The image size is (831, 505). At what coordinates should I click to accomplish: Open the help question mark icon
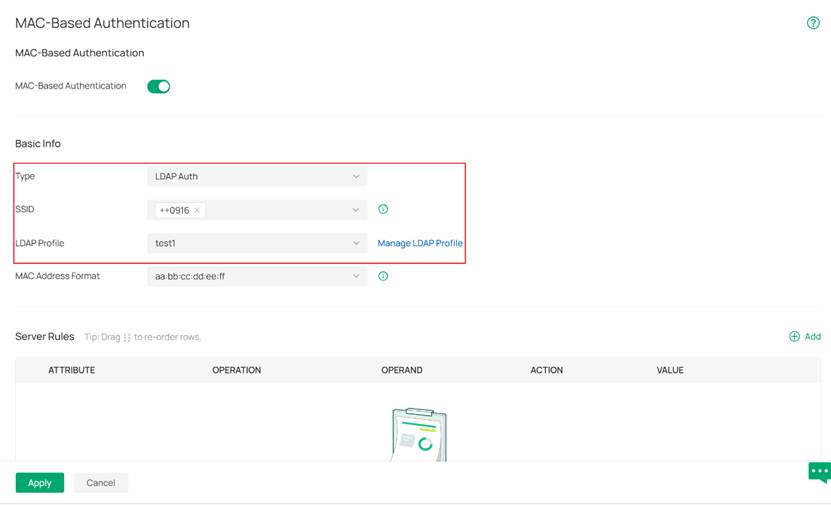click(x=813, y=23)
